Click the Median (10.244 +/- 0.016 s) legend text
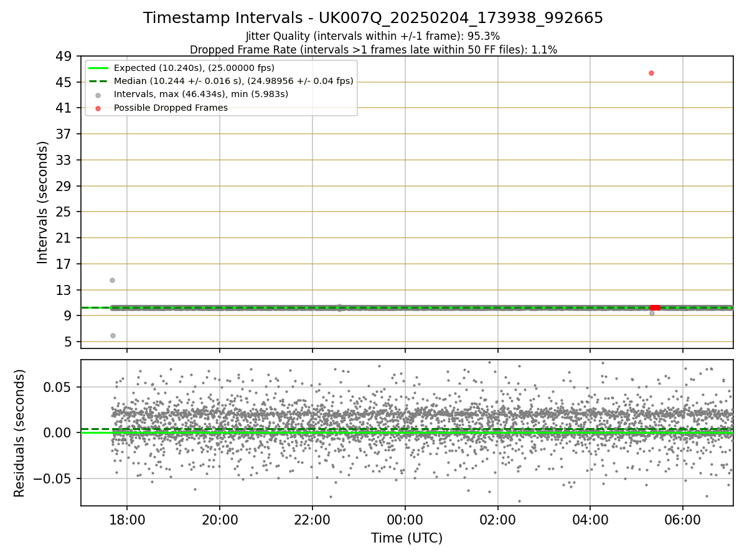The width and height of the screenshot is (747, 560). [x=233, y=81]
